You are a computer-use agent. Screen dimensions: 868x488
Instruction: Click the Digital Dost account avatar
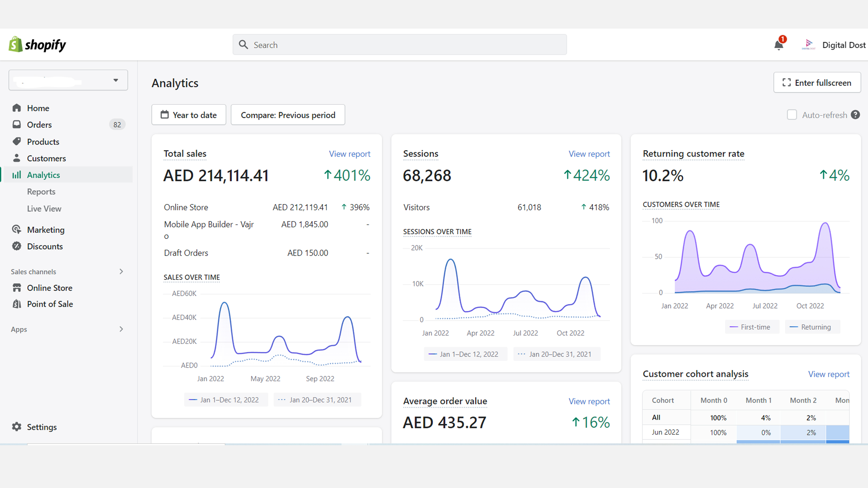tap(808, 44)
